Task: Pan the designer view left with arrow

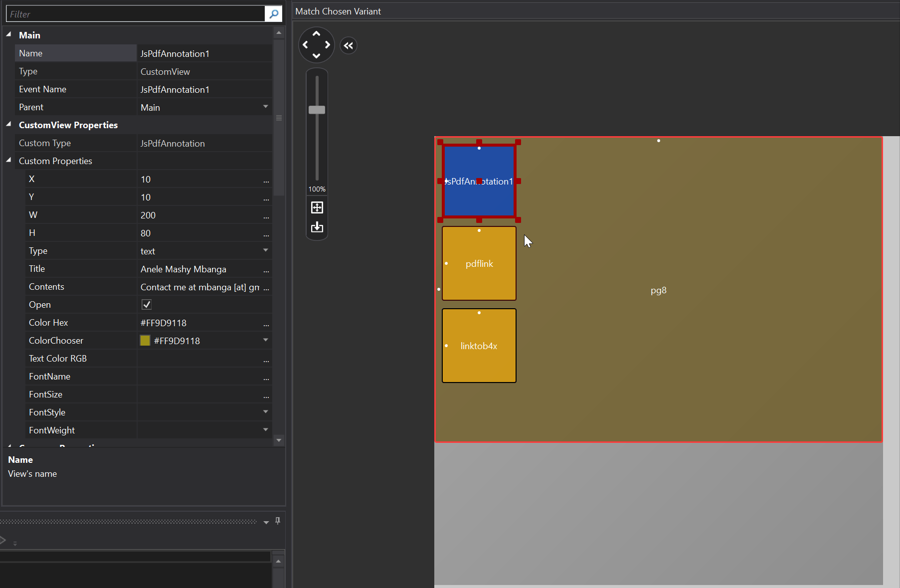Action: coord(305,45)
